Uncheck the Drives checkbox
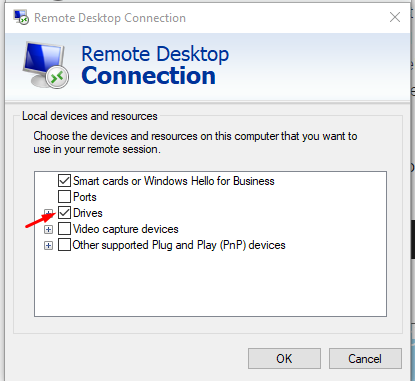This screenshot has height=381, width=415. point(64,213)
